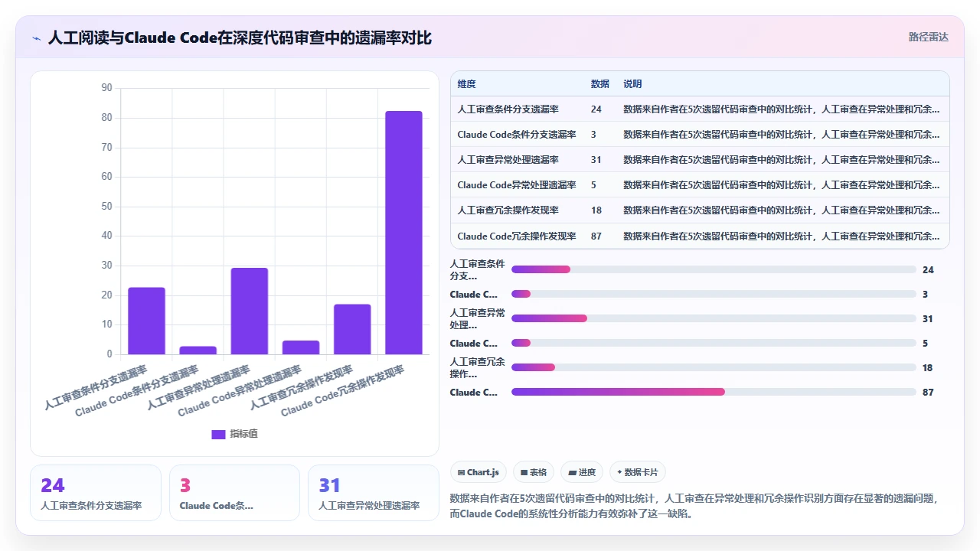
Task: Click progress bar with value 18
Action: point(714,367)
